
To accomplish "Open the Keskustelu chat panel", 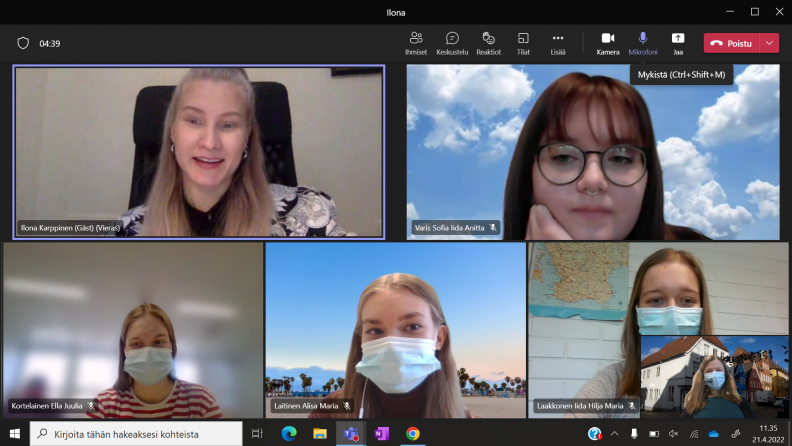I will click(452, 42).
